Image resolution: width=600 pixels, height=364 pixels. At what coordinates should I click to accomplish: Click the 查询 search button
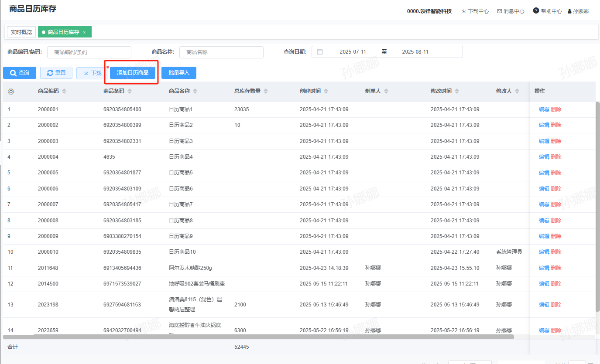20,73
